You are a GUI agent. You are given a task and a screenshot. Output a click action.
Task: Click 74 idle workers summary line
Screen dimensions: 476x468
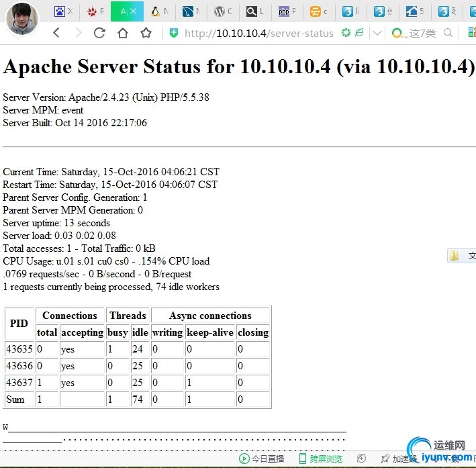click(x=111, y=287)
